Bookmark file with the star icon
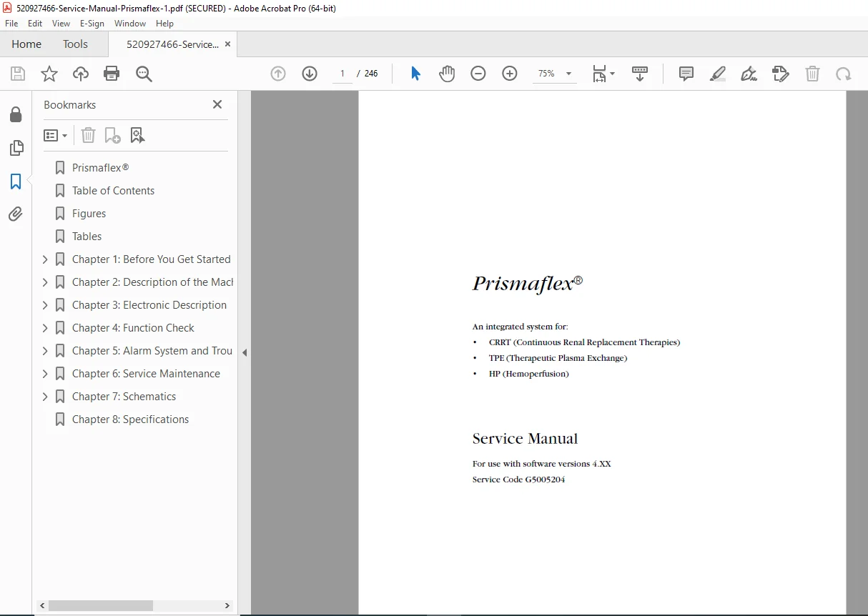 [x=49, y=74]
